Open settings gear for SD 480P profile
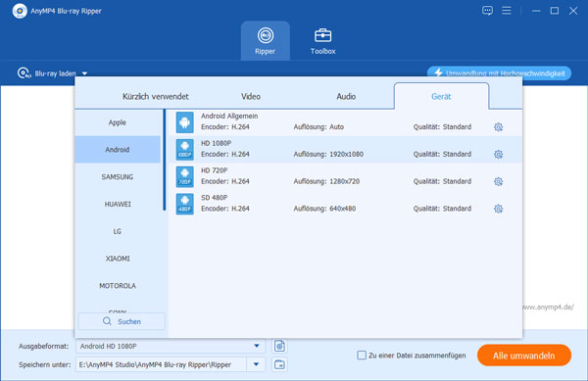 pos(498,209)
